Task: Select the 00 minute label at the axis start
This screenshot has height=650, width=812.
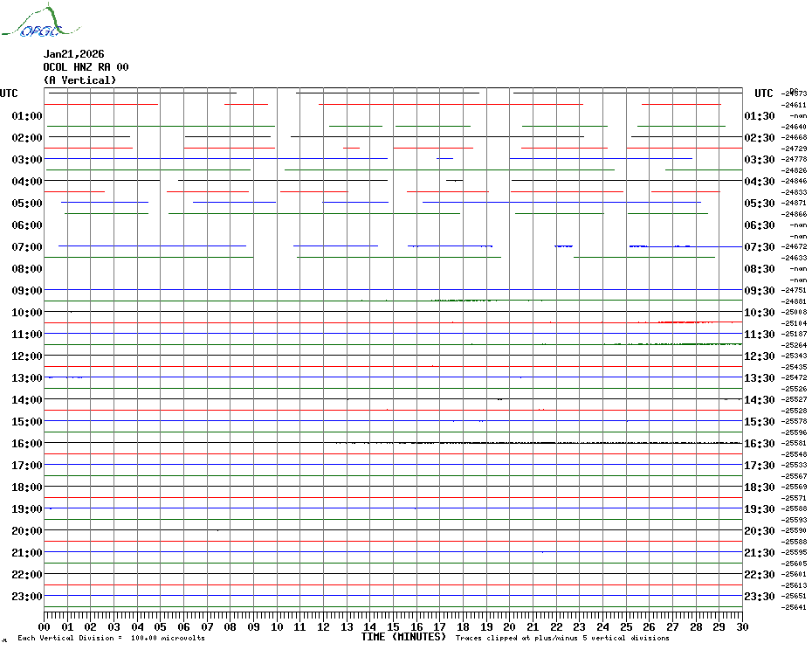Action: tap(44, 626)
